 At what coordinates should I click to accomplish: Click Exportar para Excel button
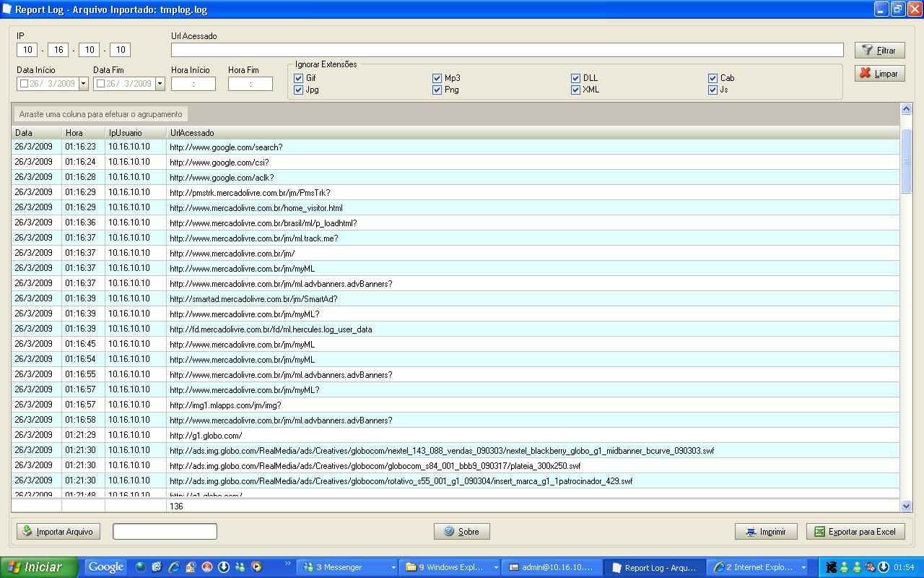tap(855, 531)
